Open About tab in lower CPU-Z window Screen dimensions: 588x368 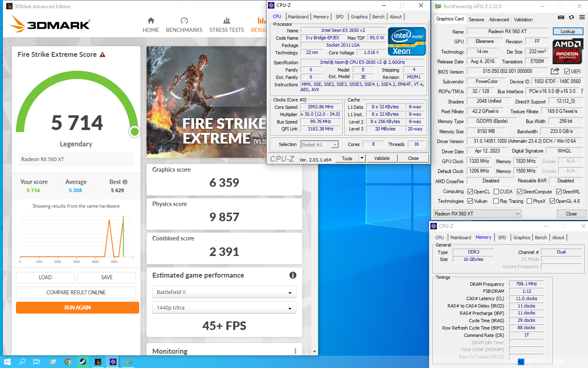click(x=558, y=238)
